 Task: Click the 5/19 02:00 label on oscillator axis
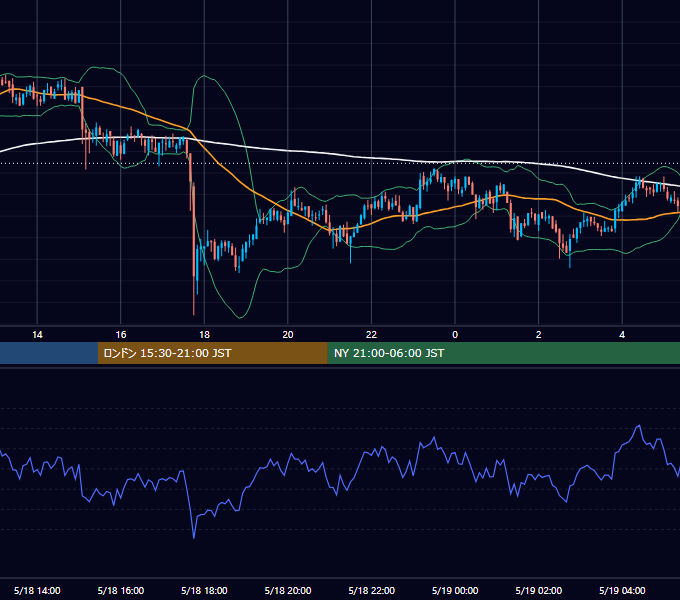(x=539, y=590)
